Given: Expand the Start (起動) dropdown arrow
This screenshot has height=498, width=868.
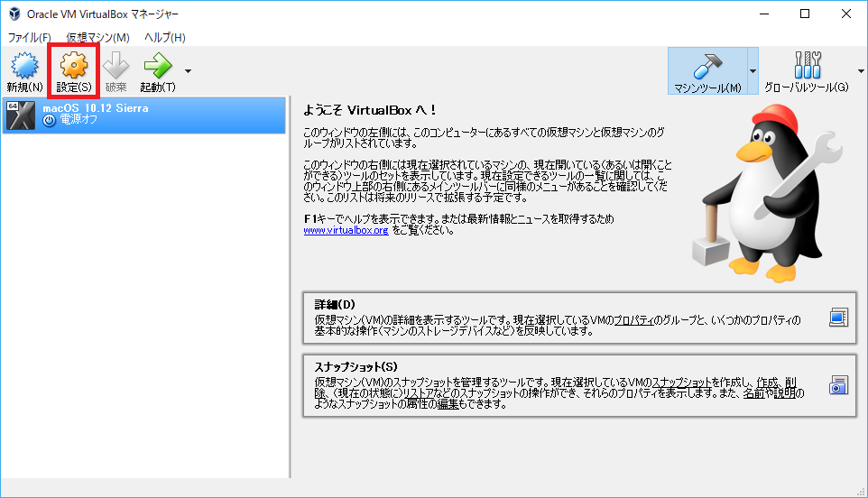Looking at the screenshot, I should (189, 71).
